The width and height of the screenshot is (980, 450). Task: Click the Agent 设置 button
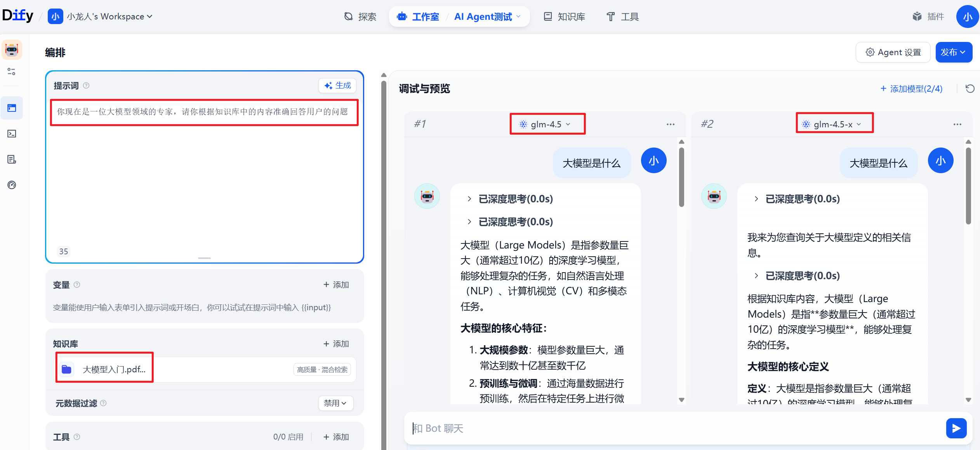coord(893,52)
